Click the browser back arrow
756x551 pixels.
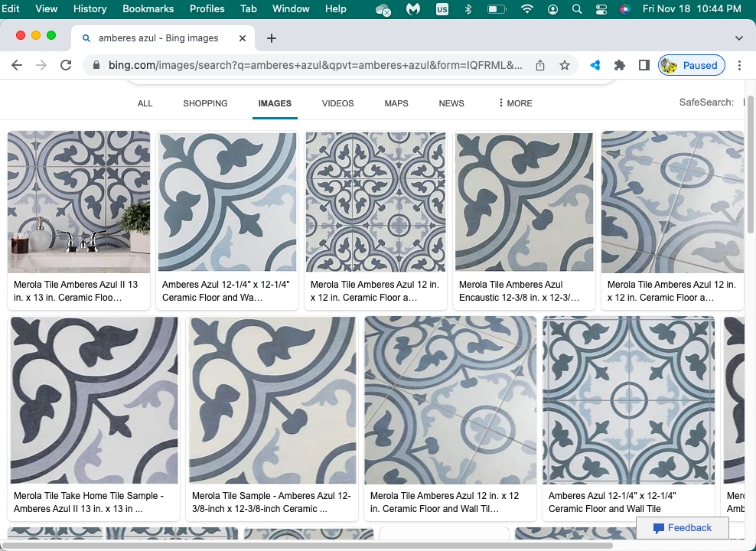(x=17, y=65)
